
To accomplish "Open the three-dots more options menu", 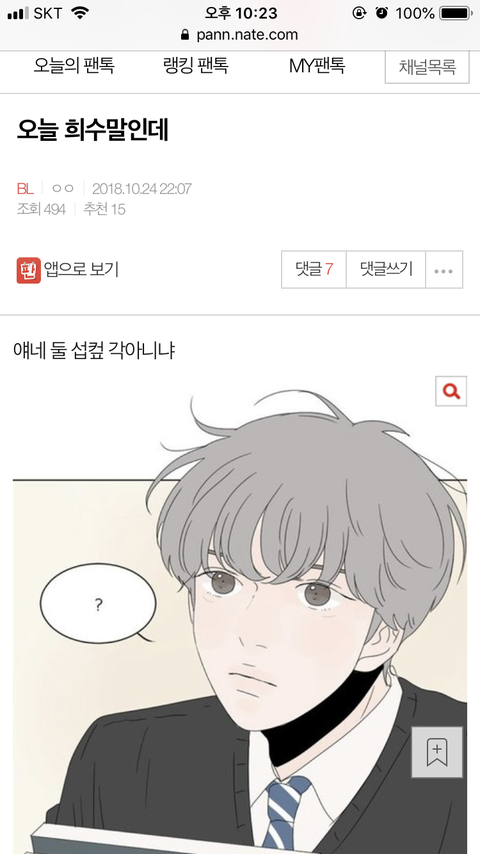I will [443, 270].
